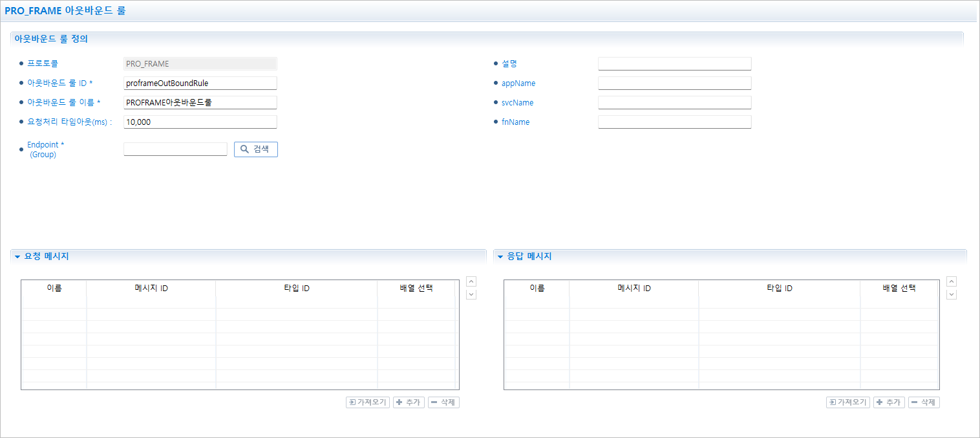Click the down arrow beside the response message grid

click(x=951, y=294)
